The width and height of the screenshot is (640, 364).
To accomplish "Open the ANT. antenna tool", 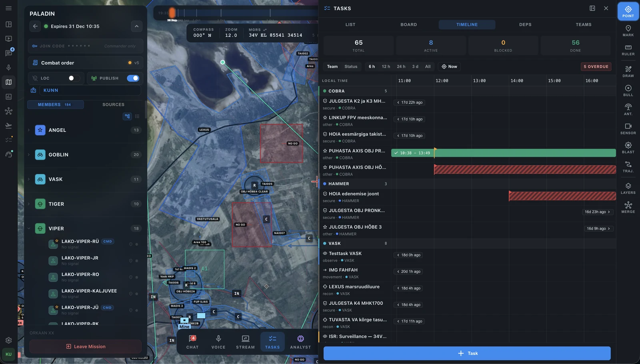I will point(628,109).
